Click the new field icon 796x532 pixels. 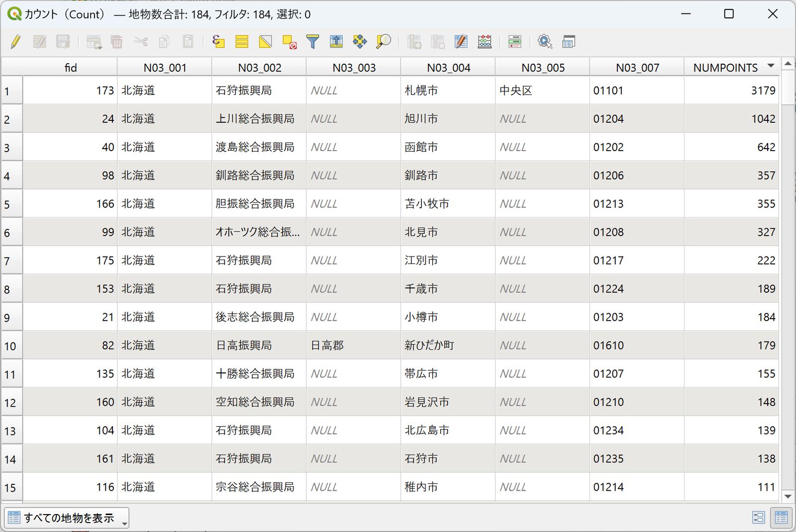414,42
